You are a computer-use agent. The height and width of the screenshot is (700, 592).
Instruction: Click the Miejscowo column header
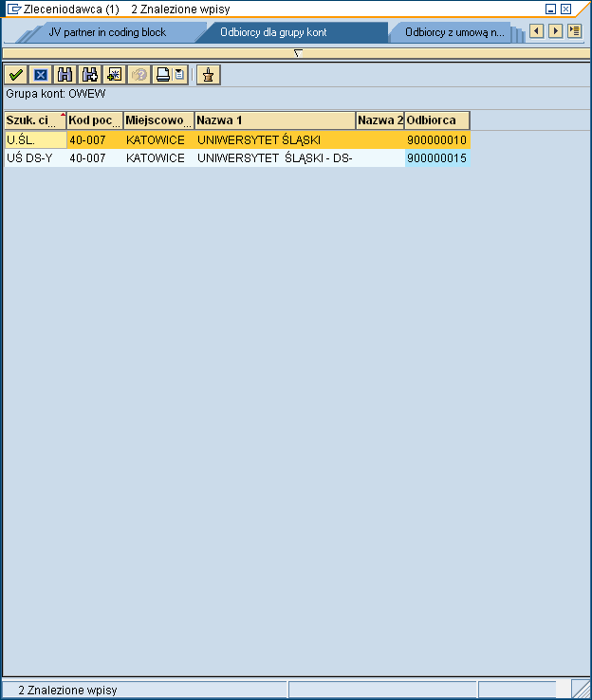coord(159,120)
